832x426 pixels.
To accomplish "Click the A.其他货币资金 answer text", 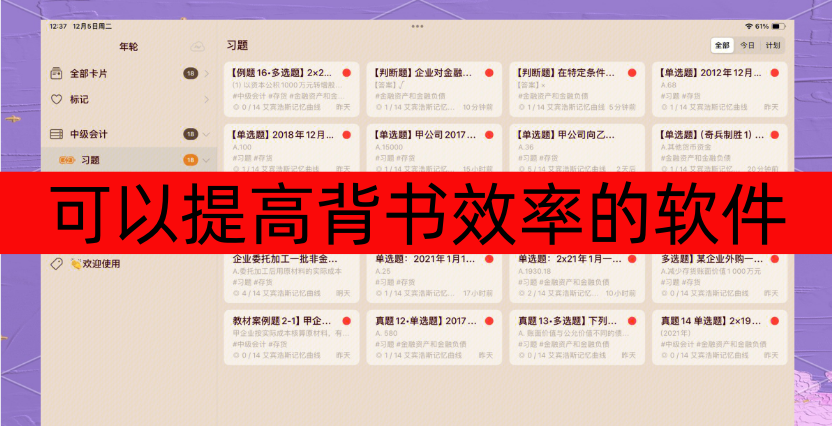I will tap(688, 147).
